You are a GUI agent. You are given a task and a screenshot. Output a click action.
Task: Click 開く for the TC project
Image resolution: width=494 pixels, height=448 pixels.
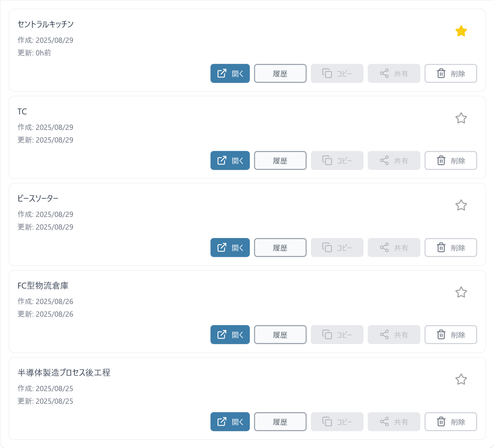[x=230, y=160]
